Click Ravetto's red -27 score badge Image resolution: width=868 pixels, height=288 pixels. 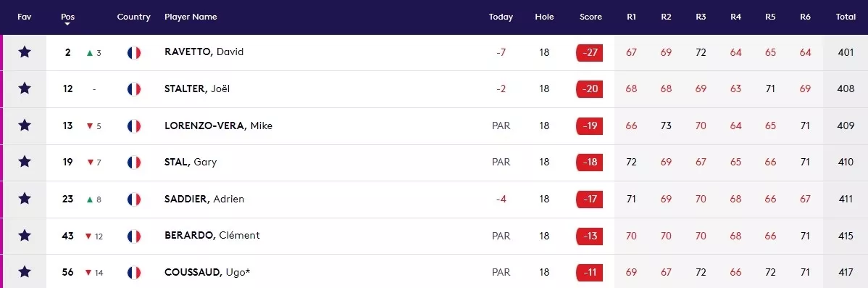click(590, 53)
